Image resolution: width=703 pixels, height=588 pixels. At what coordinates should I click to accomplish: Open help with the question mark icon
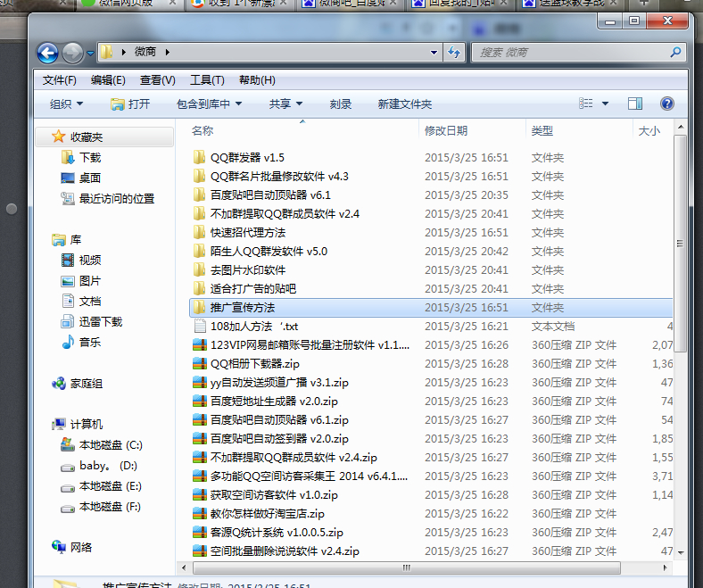pos(667,104)
